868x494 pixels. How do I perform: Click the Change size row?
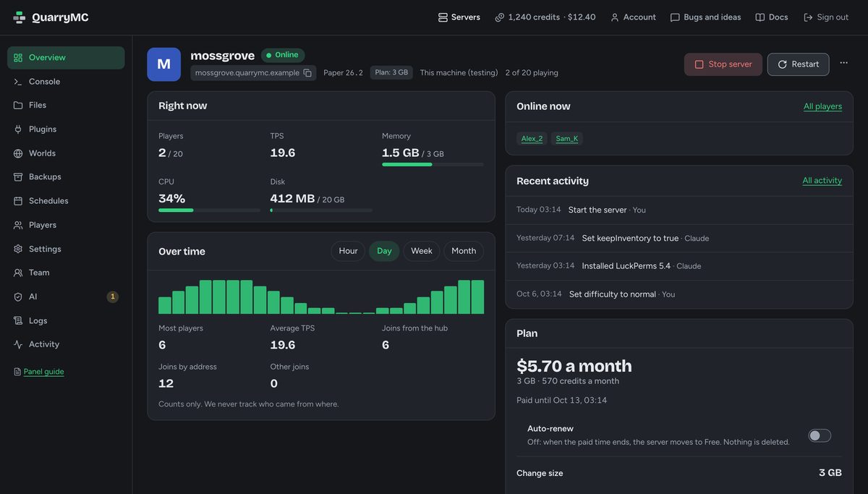tap(679, 473)
